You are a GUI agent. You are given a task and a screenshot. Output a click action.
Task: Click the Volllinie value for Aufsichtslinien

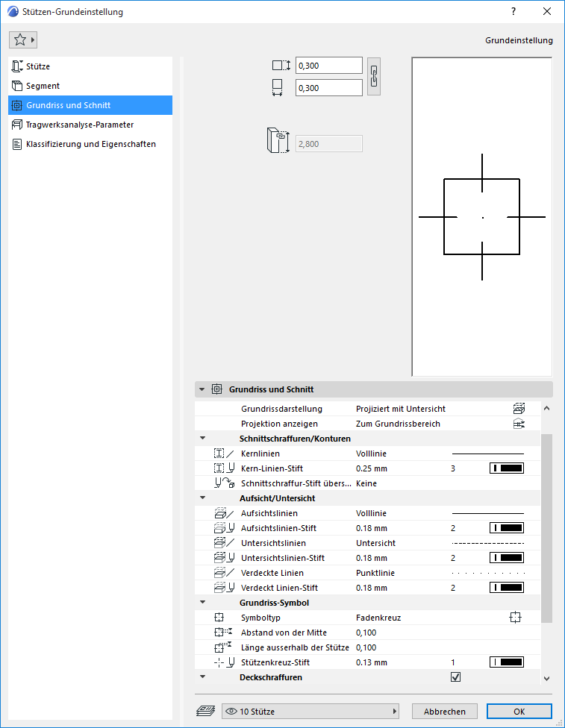click(371, 513)
